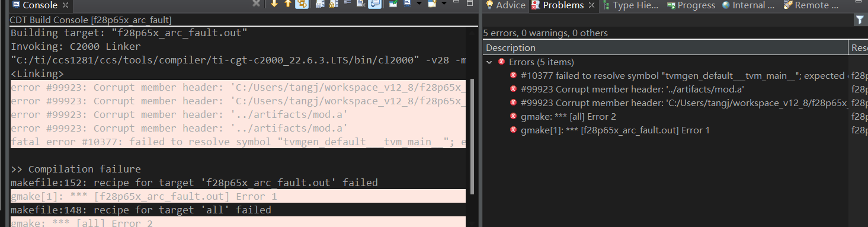Viewport: 868px width, 227px height.
Task: Click the Internal Web Browser globe icon
Action: 726,5
